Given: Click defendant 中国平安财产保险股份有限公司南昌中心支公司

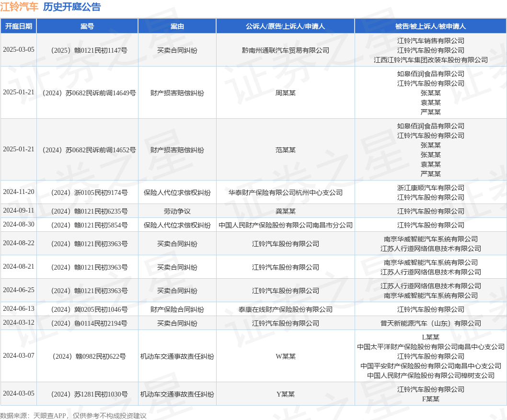Looking at the screenshot, I should 431,366.
